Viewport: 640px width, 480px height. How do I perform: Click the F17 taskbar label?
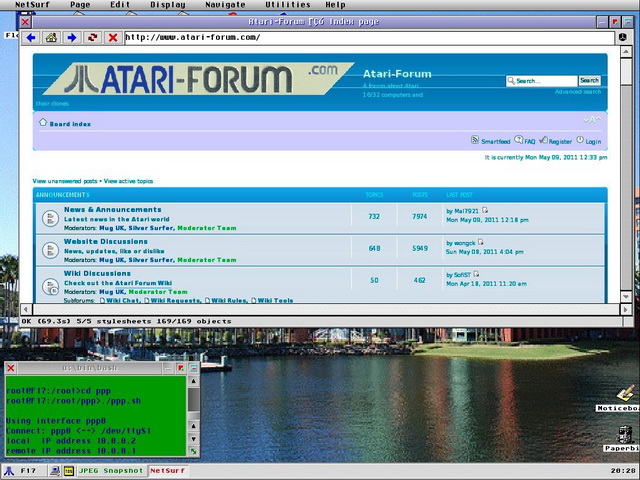tap(28, 471)
